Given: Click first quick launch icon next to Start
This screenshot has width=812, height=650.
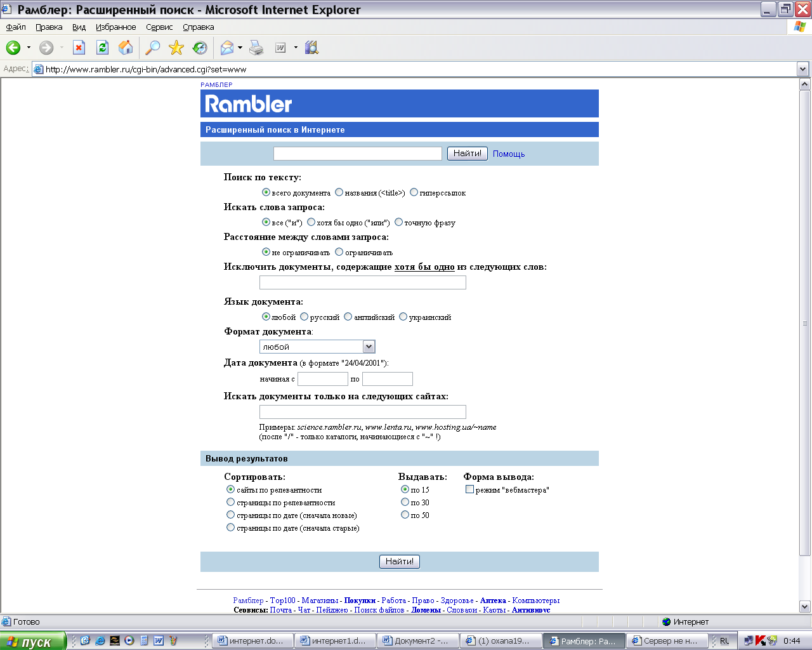Looking at the screenshot, I should (85, 640).
